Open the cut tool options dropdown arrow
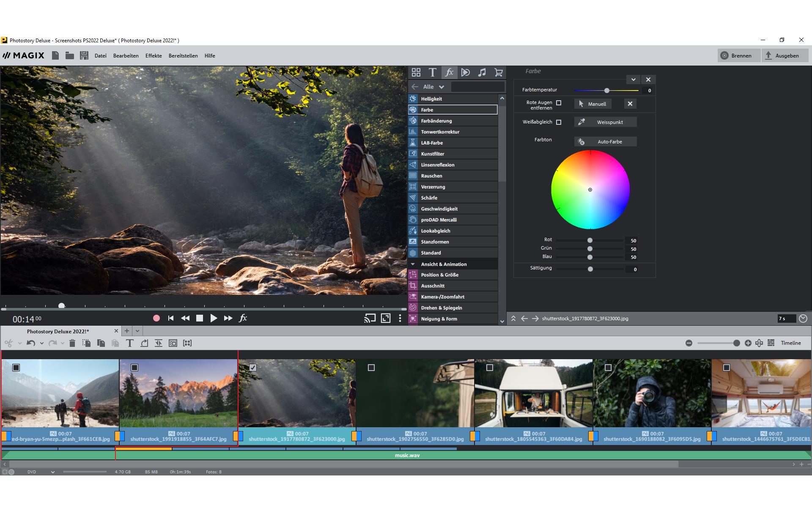 point(19,343)
